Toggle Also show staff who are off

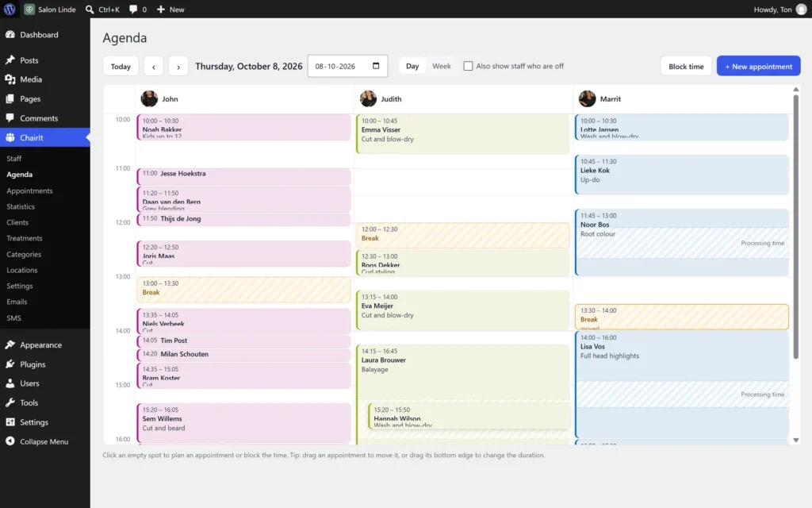(468, 66)
